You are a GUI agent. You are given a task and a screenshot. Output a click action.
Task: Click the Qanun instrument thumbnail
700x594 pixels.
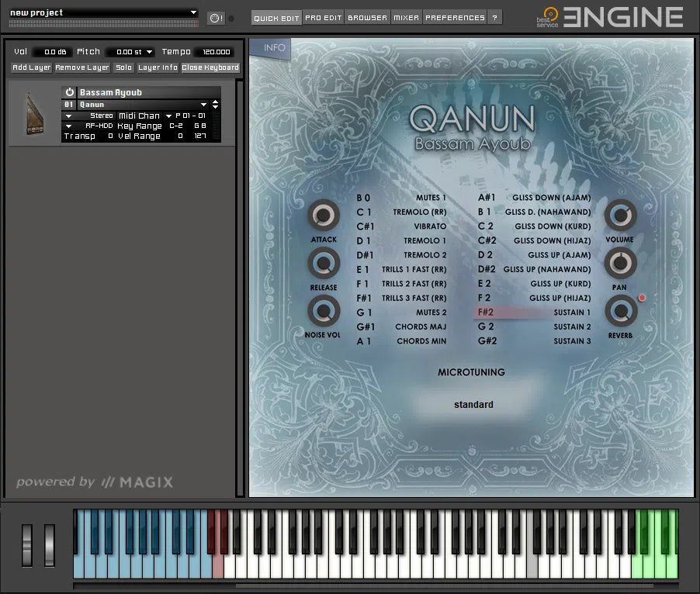tap(33, 114)
